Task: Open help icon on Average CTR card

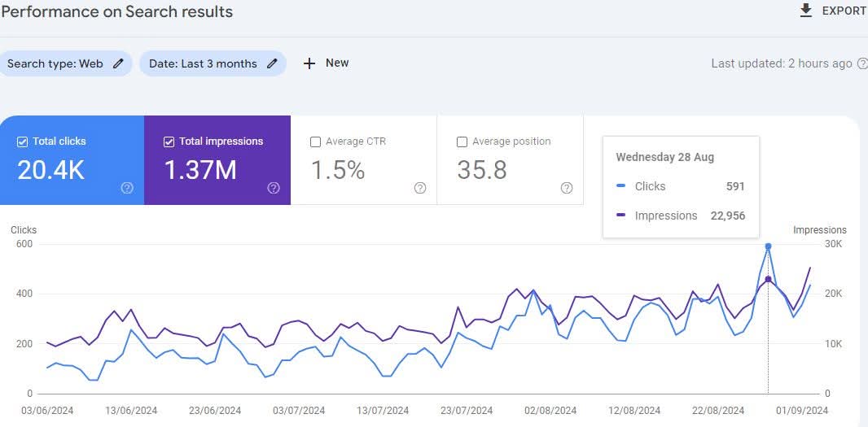Action: [420, 188]
